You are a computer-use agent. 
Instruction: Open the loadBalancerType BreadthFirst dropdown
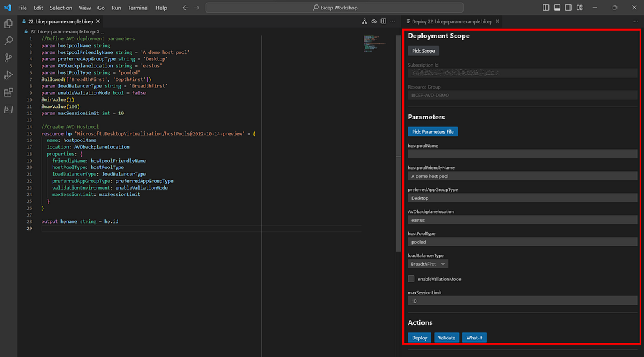click(428, 264)
